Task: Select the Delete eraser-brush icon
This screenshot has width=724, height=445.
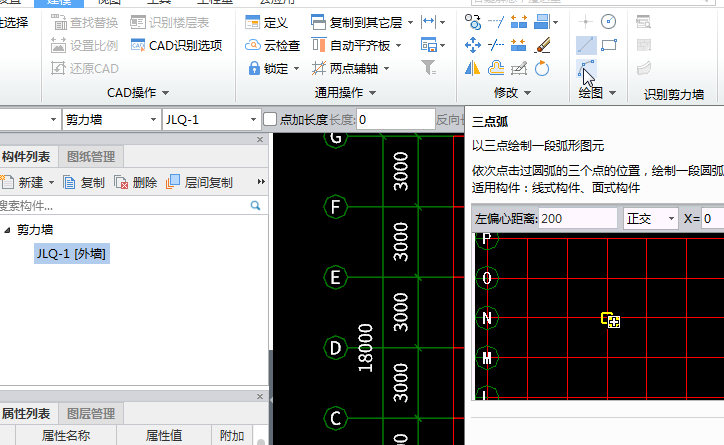Action: pyautogui.click(x=542, y=45)
